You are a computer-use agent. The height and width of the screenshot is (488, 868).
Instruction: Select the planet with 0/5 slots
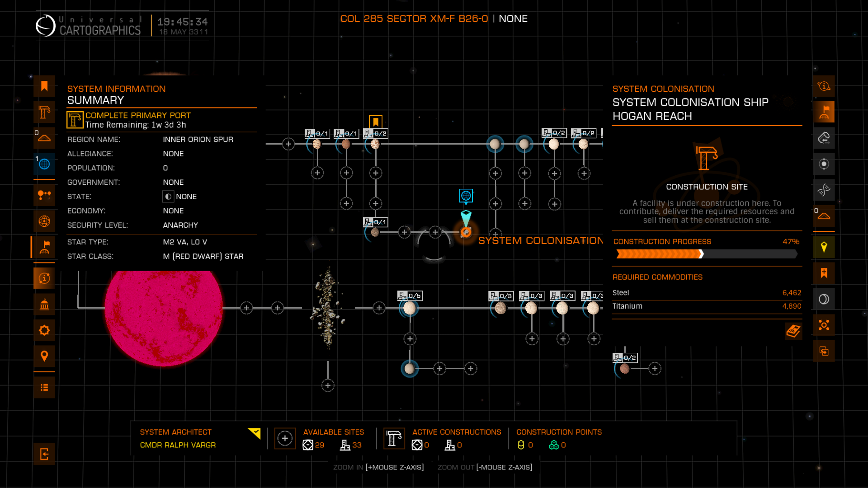[x=410, y=308]
